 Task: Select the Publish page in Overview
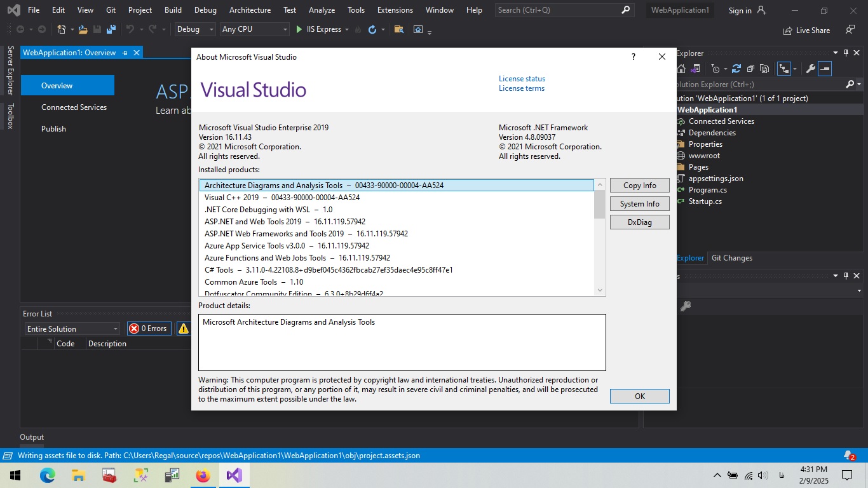click(x=53, y=128)
